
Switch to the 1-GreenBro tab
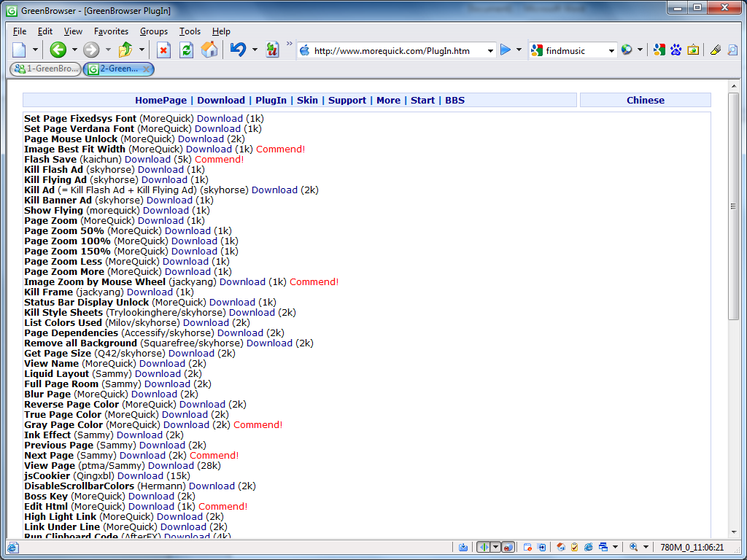point(44,69)
